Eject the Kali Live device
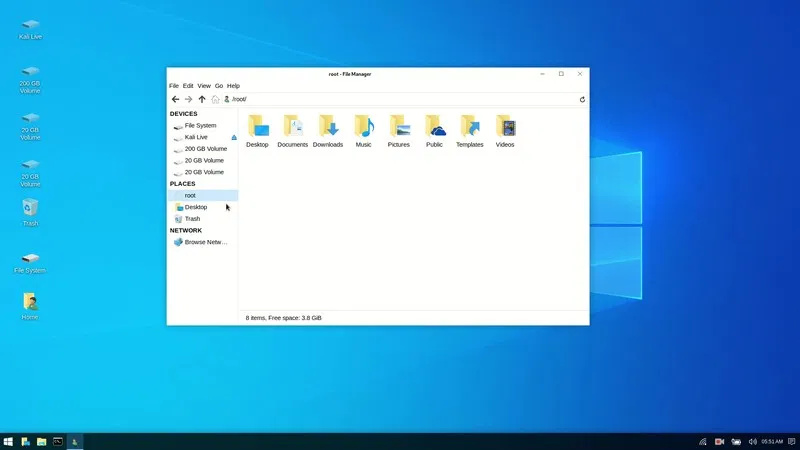Screen dimensions: 800x450 [234, 137]
